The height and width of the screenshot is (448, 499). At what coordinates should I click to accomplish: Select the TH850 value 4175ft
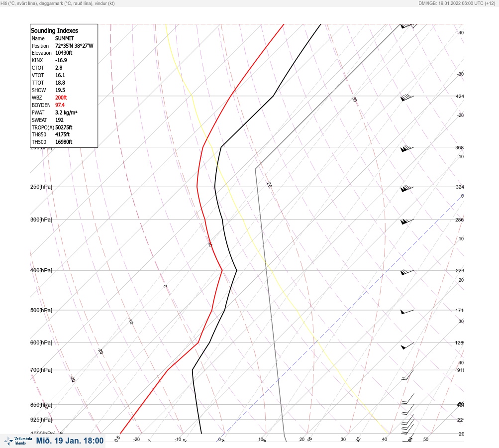(x=62, y=134)
